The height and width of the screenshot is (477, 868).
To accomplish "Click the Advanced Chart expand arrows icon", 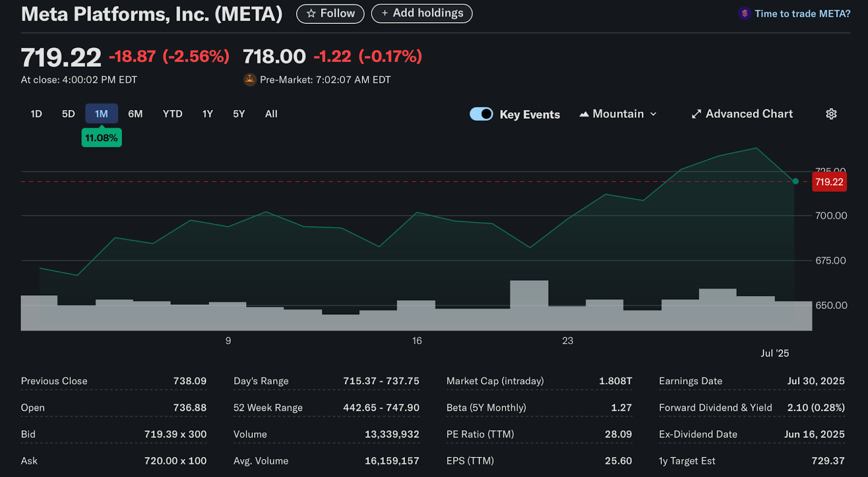I will (x=696, y=114).
